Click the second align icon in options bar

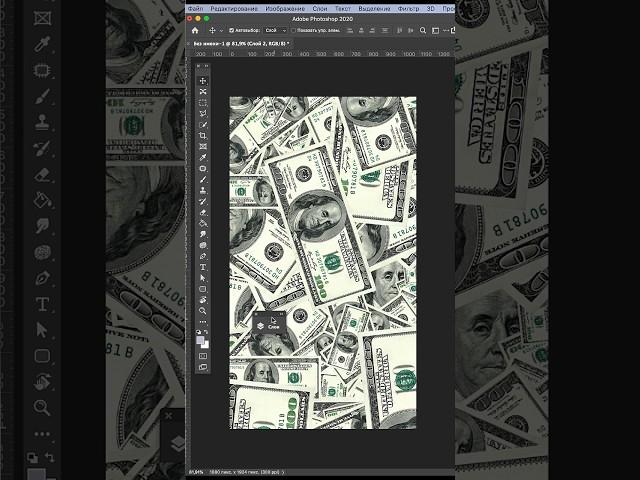(361, 31)
